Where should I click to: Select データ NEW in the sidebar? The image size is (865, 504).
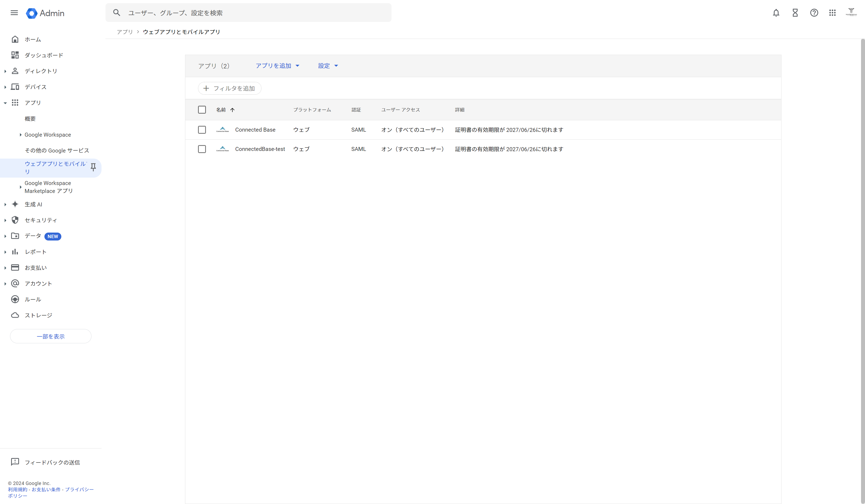click(43, 236)
